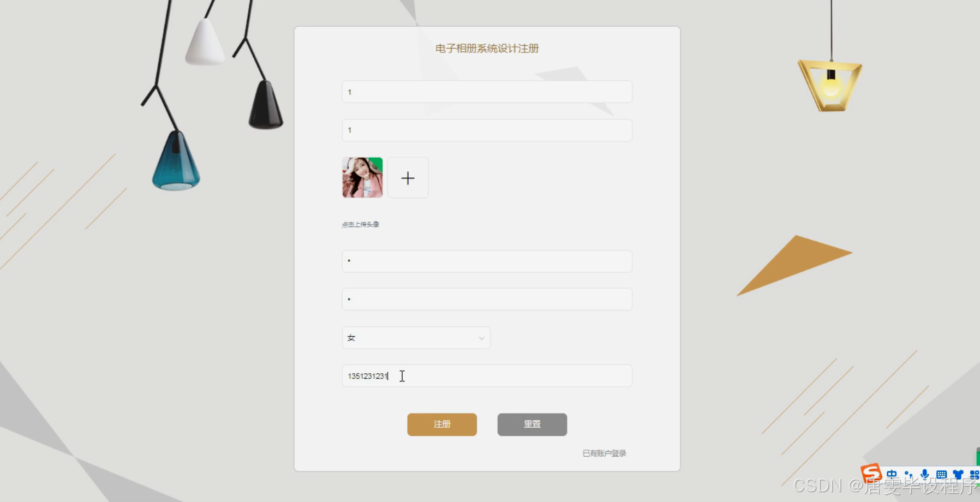
Task: Focus the confirm password field
Action: (x=487, y=300)
